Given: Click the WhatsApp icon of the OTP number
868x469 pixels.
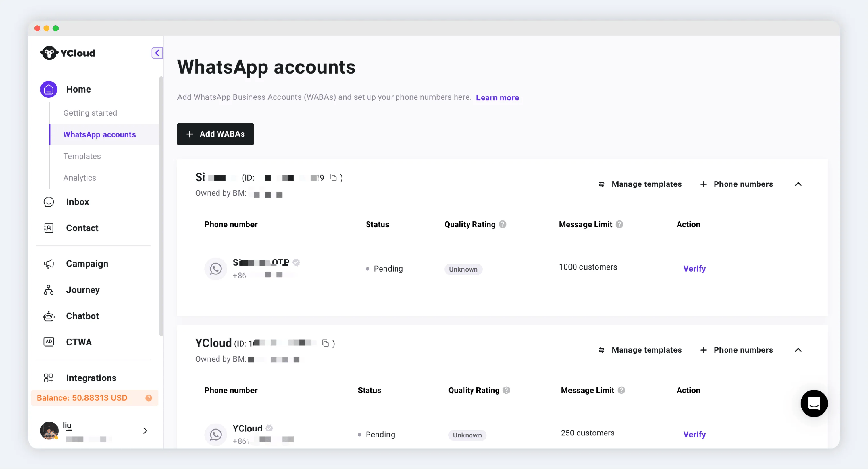Looking at the screenshot, I should (216, 269).
